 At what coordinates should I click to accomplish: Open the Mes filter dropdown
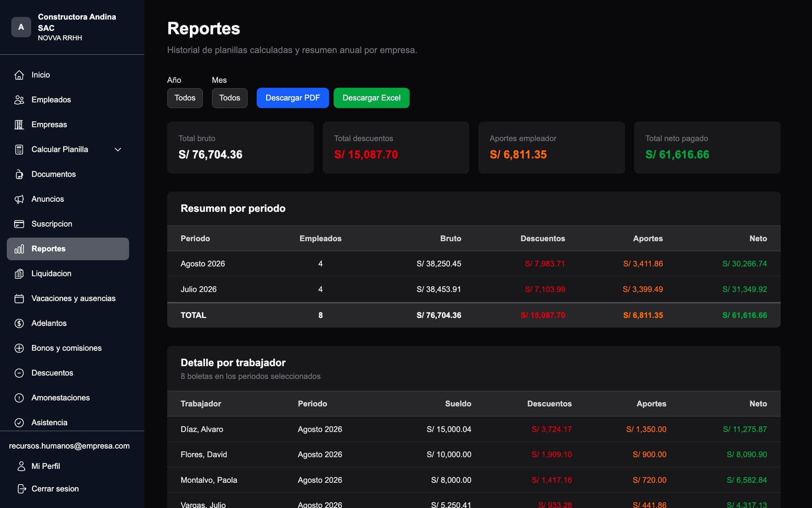point(230,98)
